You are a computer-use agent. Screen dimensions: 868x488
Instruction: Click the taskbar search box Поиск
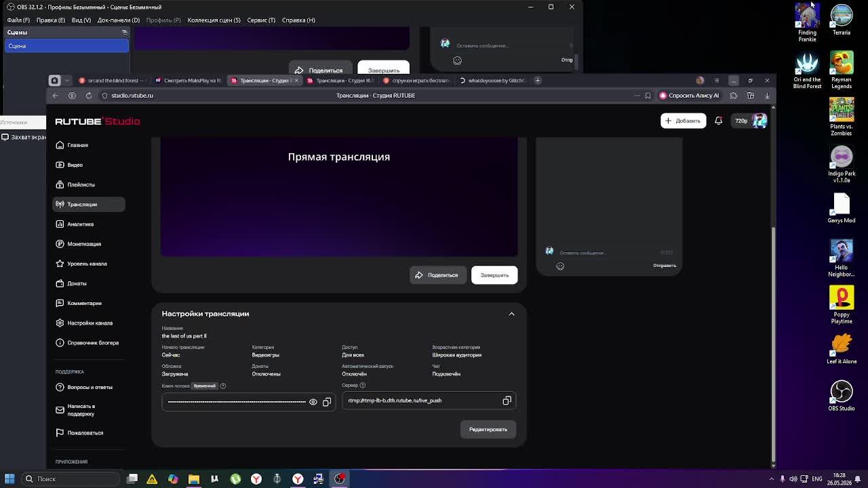tap(71, 479)
